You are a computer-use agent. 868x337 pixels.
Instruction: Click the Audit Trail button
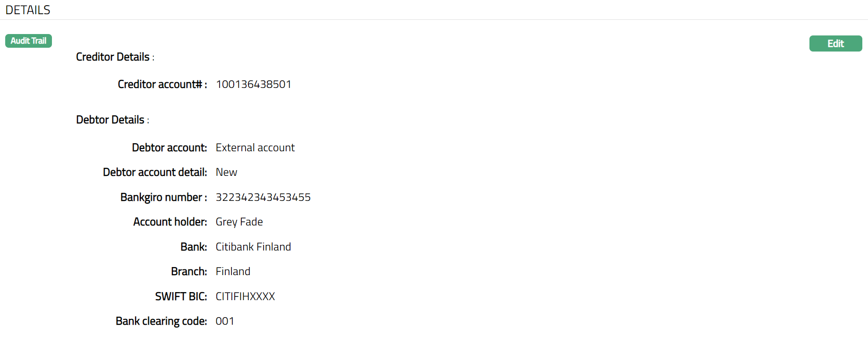click(x=28, y=41)
